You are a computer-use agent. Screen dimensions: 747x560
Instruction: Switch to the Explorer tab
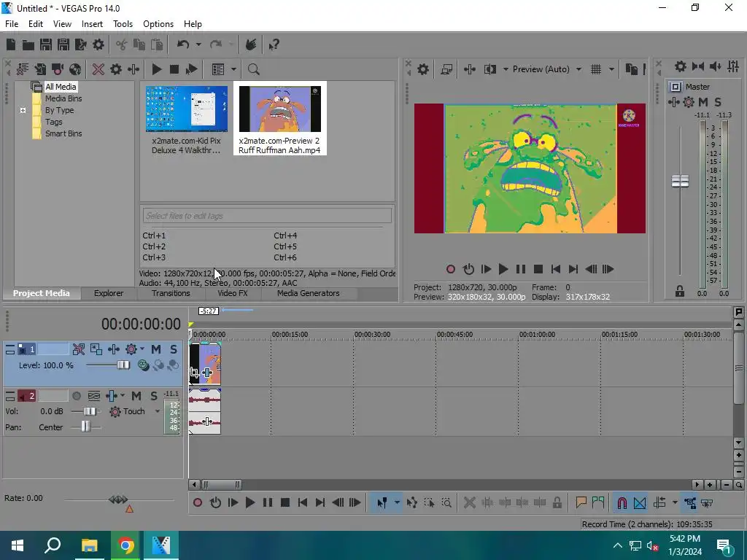tap(109, 293)
